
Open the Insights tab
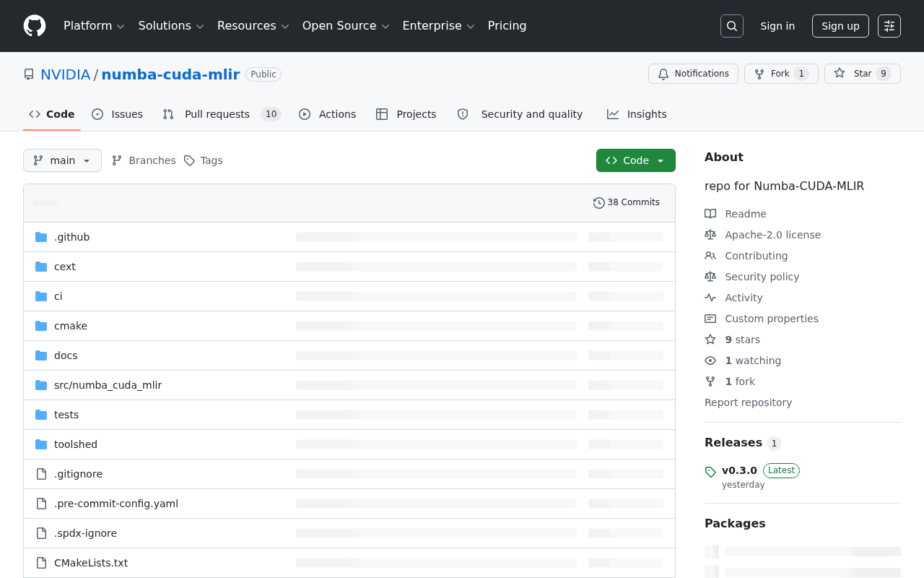coord(637,114)
